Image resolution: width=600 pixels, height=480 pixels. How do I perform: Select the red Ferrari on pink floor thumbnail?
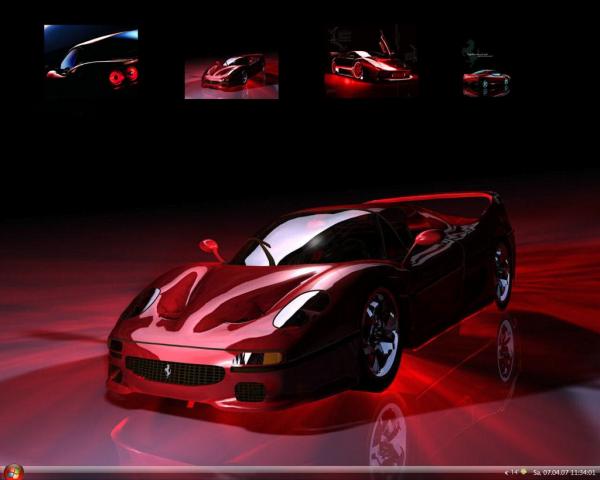pos(232,76)
